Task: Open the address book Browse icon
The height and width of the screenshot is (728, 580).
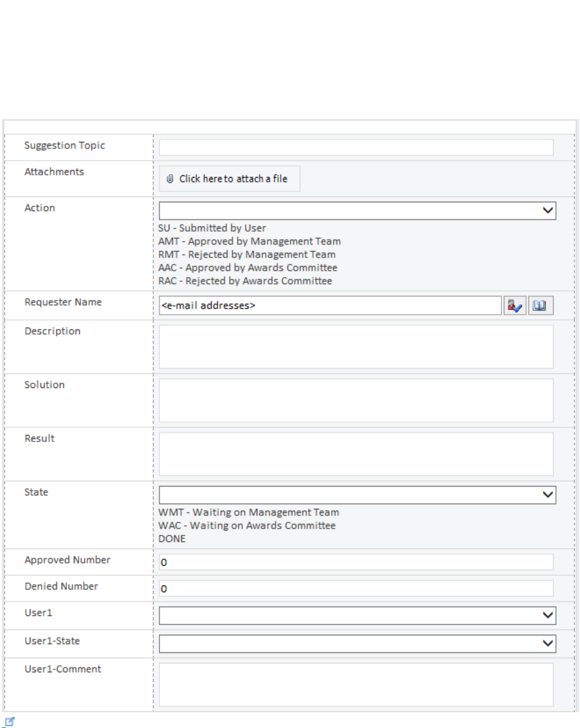Action: [540, 305]
